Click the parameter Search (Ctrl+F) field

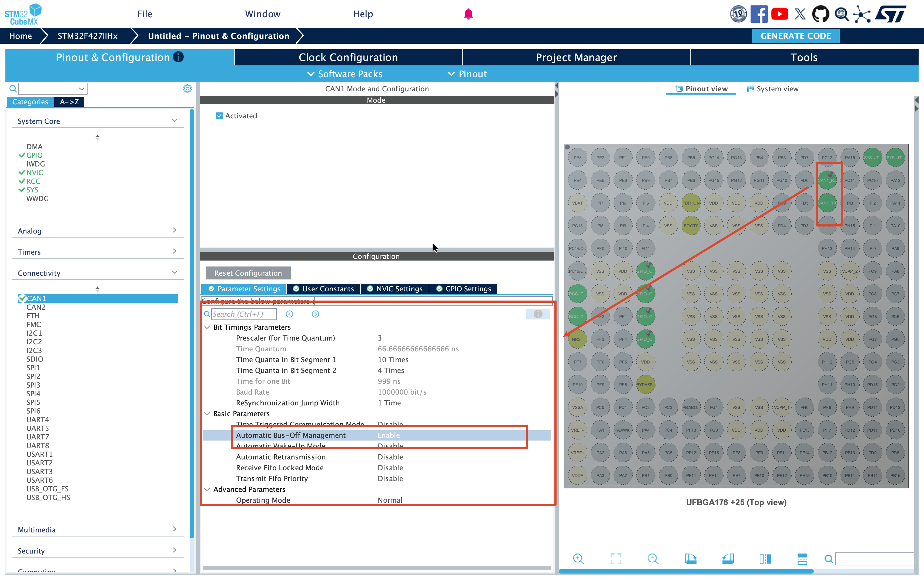(x=243, y=314)
